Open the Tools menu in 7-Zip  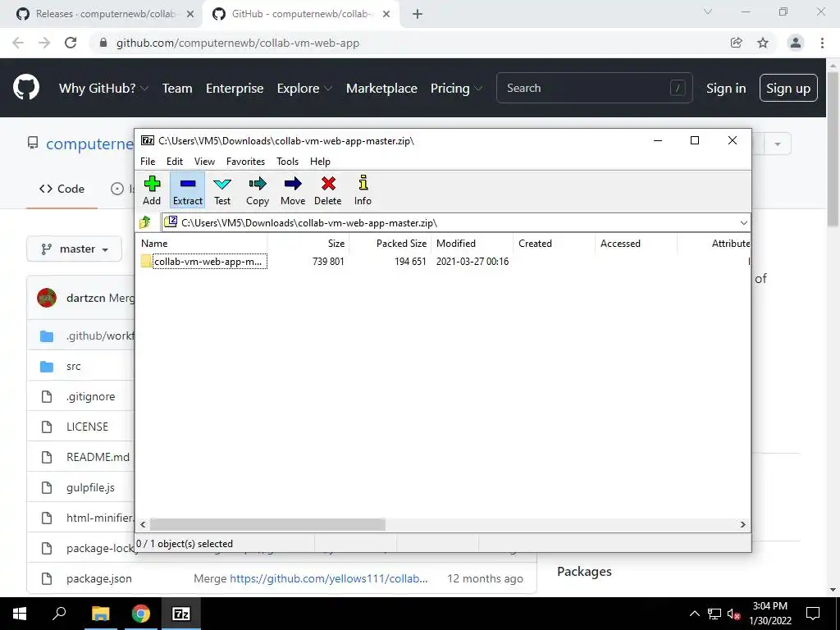click(x=287, y=162)
